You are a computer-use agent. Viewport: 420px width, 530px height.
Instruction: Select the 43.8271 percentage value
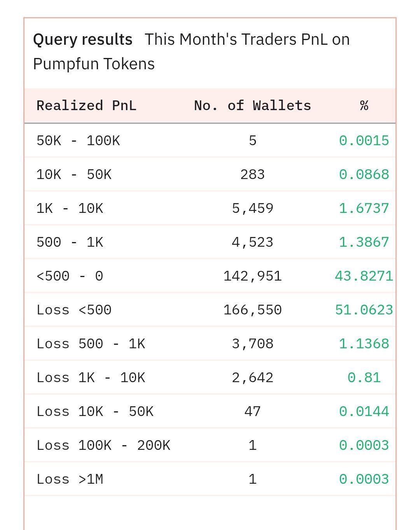(x=364, y=276)
